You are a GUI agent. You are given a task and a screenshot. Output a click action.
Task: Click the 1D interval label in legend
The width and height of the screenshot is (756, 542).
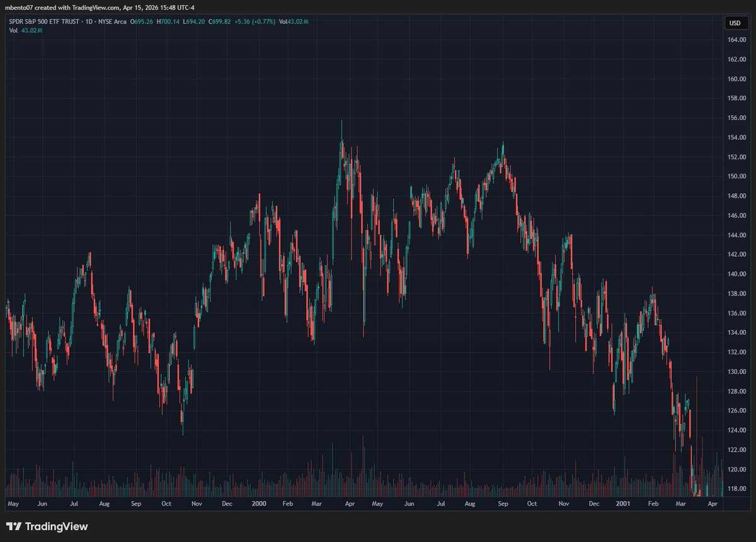(89, 21)
